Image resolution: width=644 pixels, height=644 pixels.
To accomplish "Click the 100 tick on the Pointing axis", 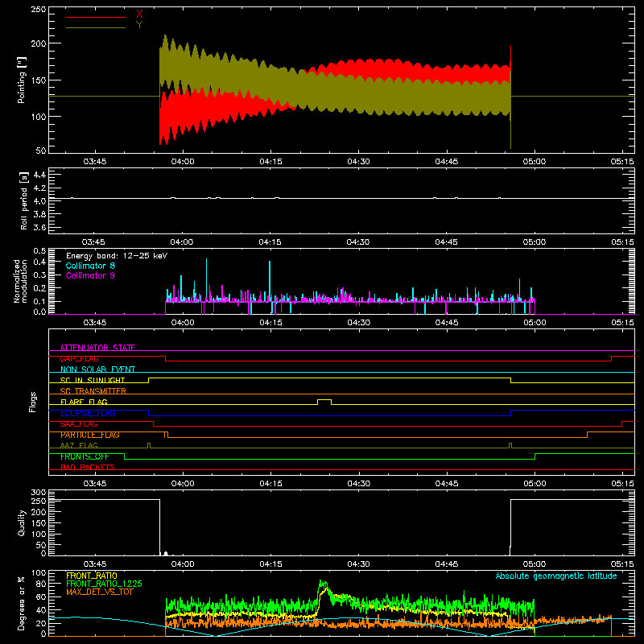I will (x=39, y=117).
